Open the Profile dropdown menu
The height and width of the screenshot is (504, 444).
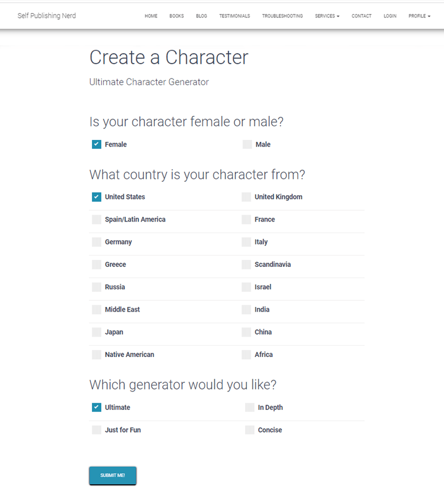[x=419, y=16]
